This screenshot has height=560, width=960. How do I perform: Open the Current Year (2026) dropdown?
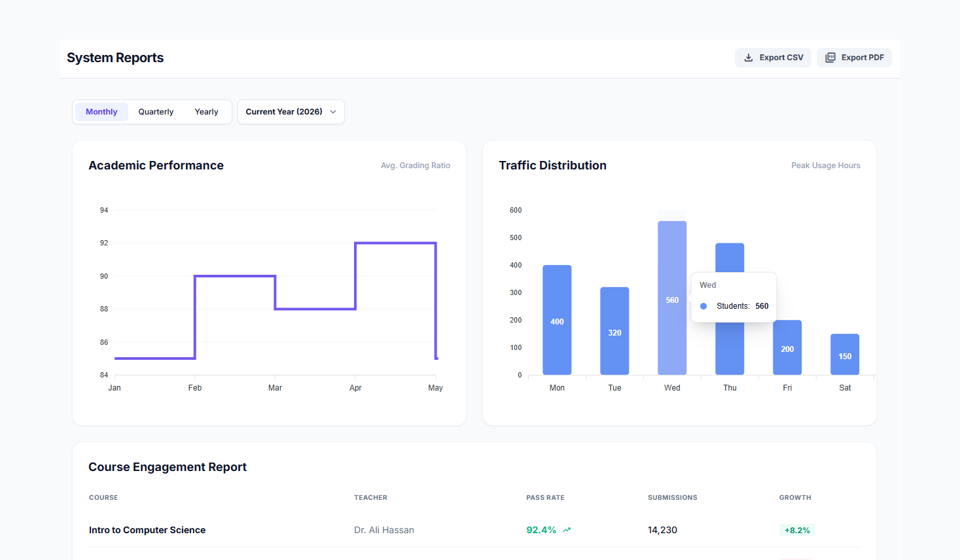(291, 112)
